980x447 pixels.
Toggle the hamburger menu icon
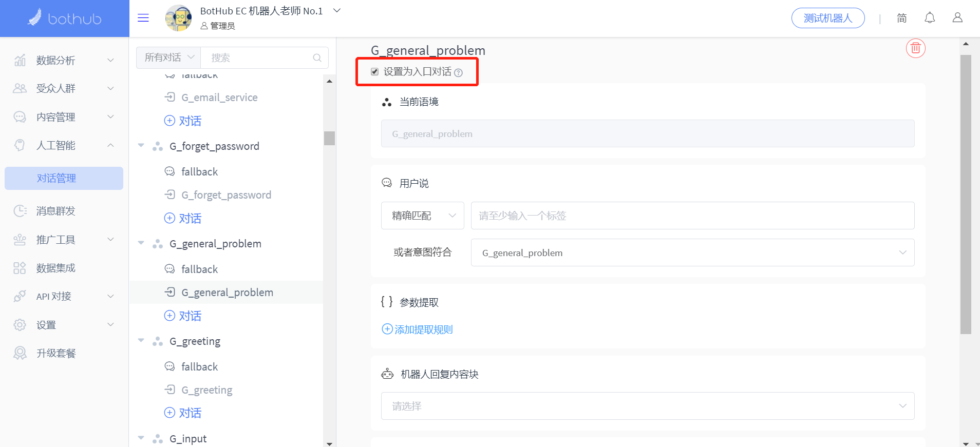tap(143, 18)
